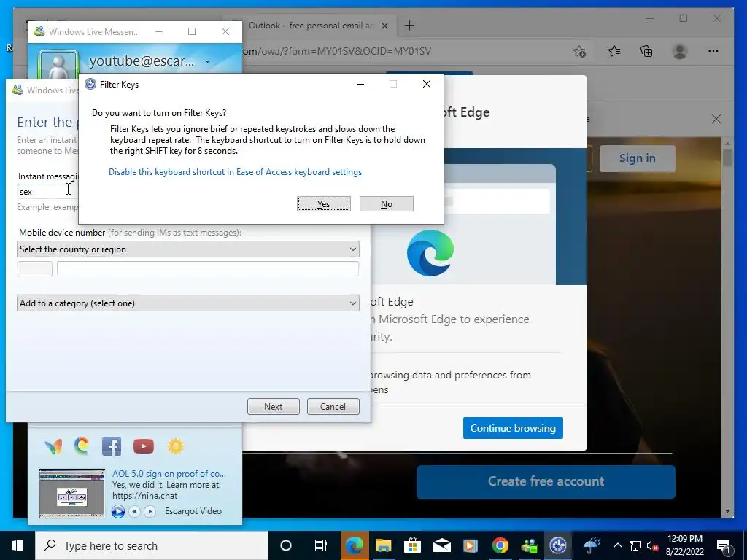Click the Edge logo in the dialog
747x560 pixels.
[430, 253]
